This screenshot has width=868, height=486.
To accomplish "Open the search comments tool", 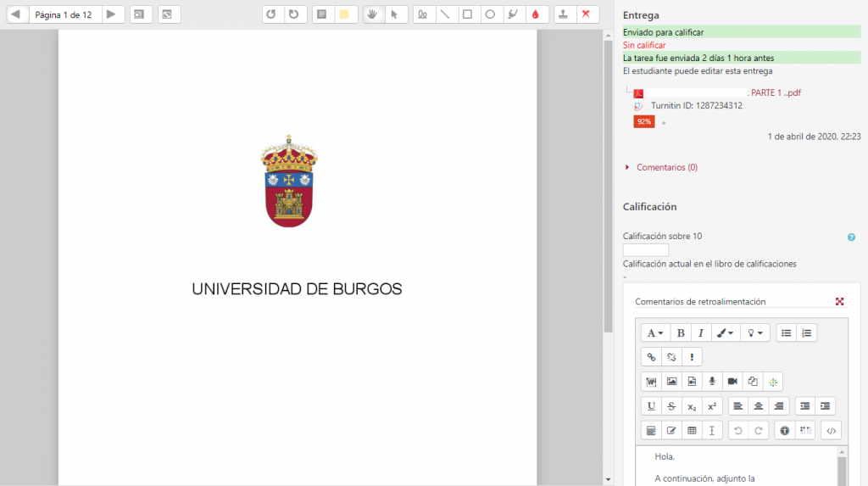I will [x=141, y=14].
